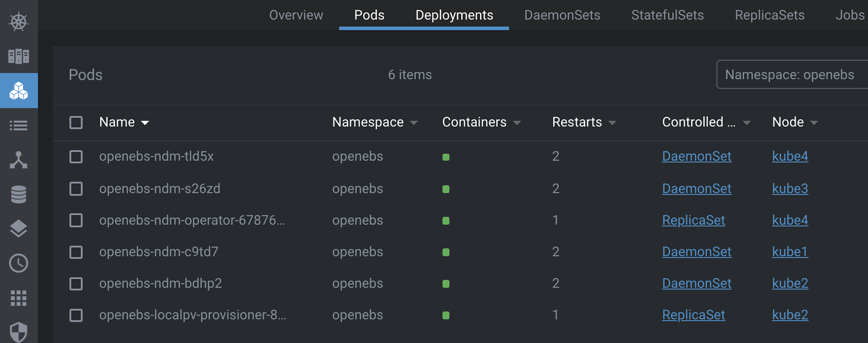Open ReplicaSet link for openebs-ndm-operator pod

693,220
